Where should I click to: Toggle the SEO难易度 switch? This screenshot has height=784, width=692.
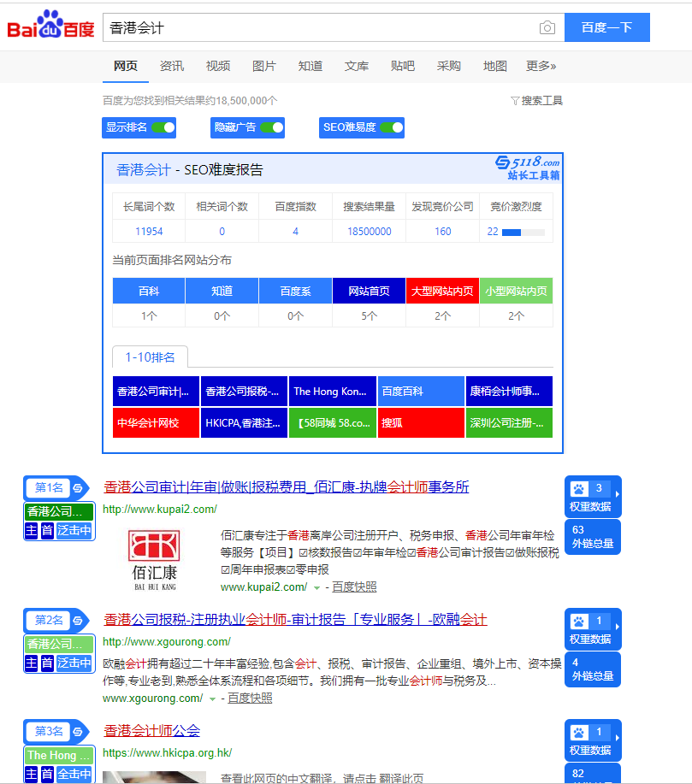click(392, 127)
